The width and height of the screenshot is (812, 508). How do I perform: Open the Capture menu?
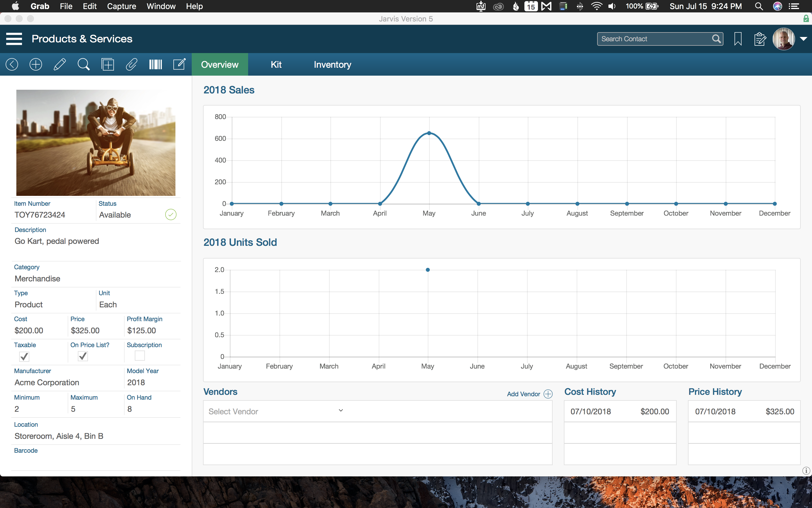coord(122,6)
